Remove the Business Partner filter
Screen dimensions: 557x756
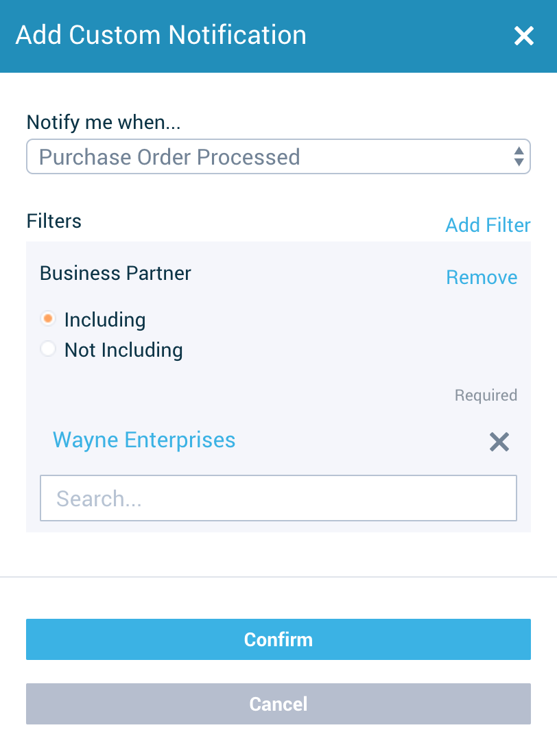(482, 277)
